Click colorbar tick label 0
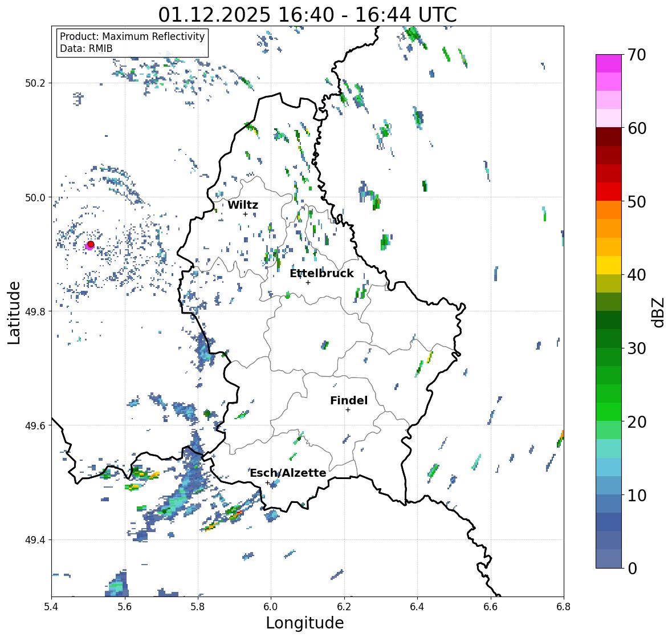Image resolution: width=672 pixels, height=637 pixels. point(632,569)
